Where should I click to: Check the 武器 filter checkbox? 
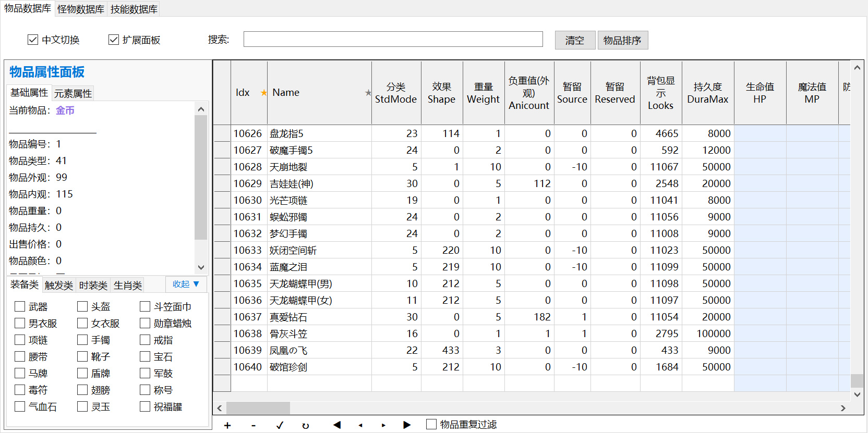20,306
